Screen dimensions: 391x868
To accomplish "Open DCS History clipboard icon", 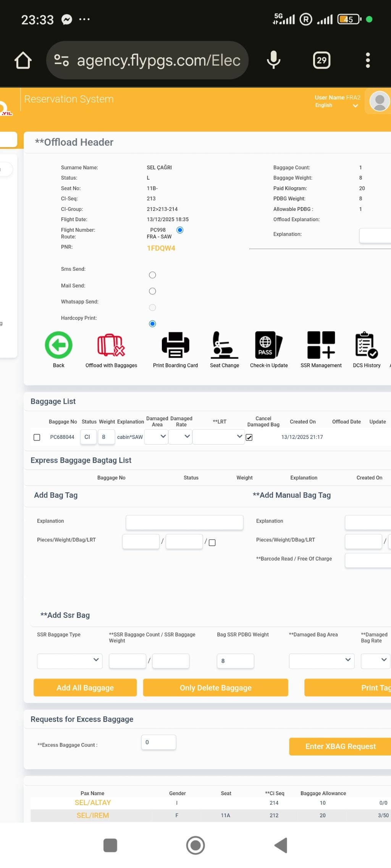I will coord(367,345).
